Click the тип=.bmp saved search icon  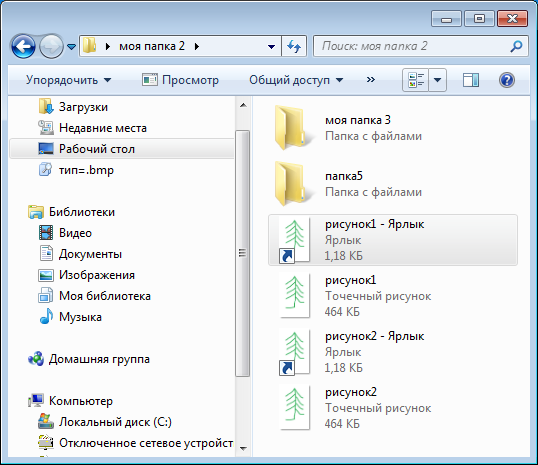45,170
